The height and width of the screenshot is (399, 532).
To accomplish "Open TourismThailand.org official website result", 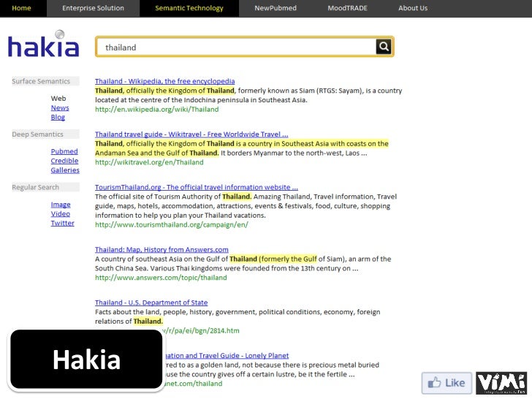I will click(x=197, y=187).
